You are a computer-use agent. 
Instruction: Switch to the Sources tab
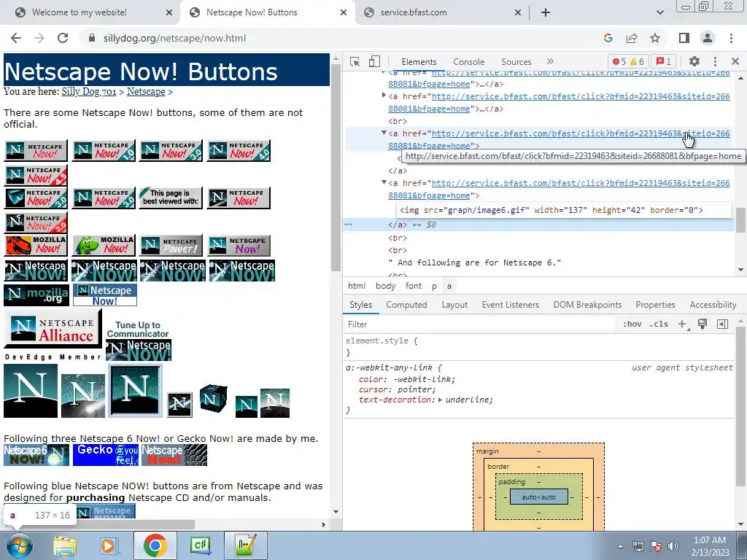coord(516,62)
